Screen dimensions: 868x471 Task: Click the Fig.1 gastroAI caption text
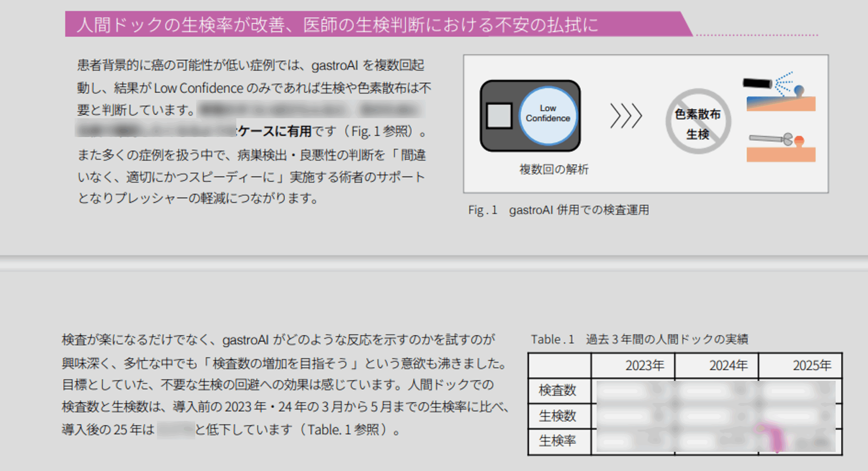[558, 210]
